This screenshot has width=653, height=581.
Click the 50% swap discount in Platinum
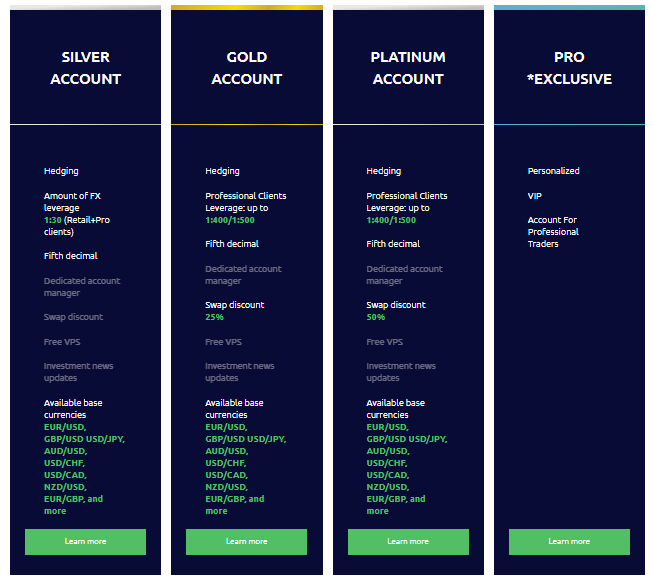pos(376,317)
